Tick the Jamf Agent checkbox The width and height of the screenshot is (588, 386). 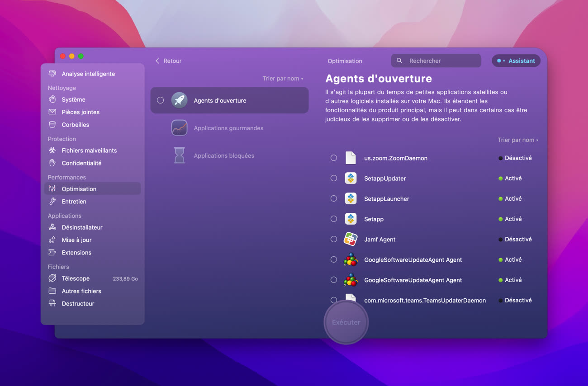click(334, 239)
